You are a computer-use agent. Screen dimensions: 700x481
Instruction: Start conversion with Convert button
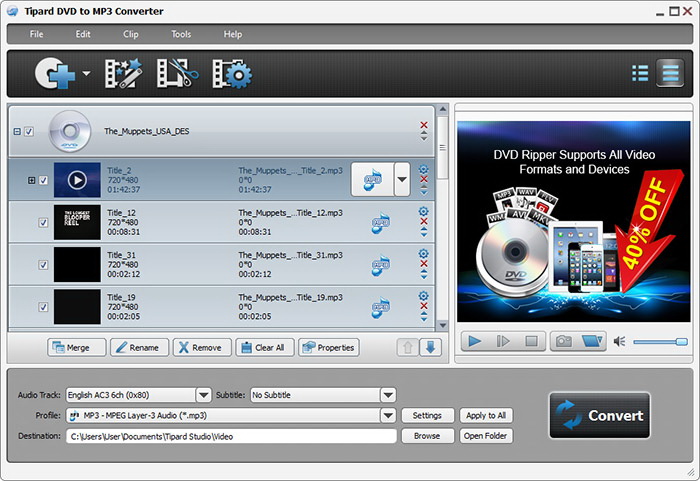click(x=600, y=415)
